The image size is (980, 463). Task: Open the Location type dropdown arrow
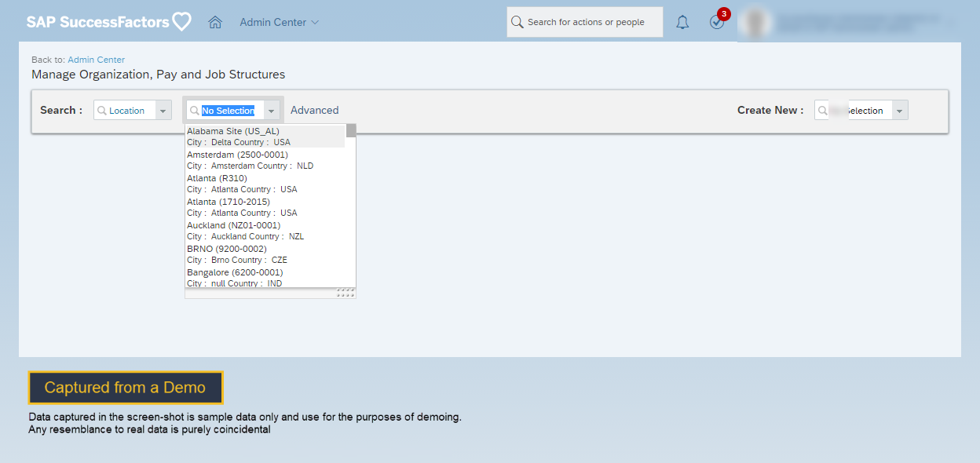click(x=163, y=111)
